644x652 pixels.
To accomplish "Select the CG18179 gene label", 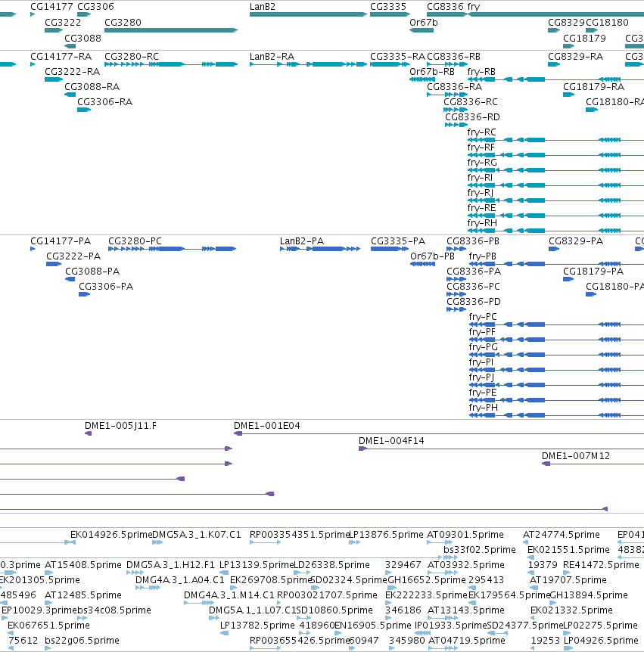I will [584, 39].
